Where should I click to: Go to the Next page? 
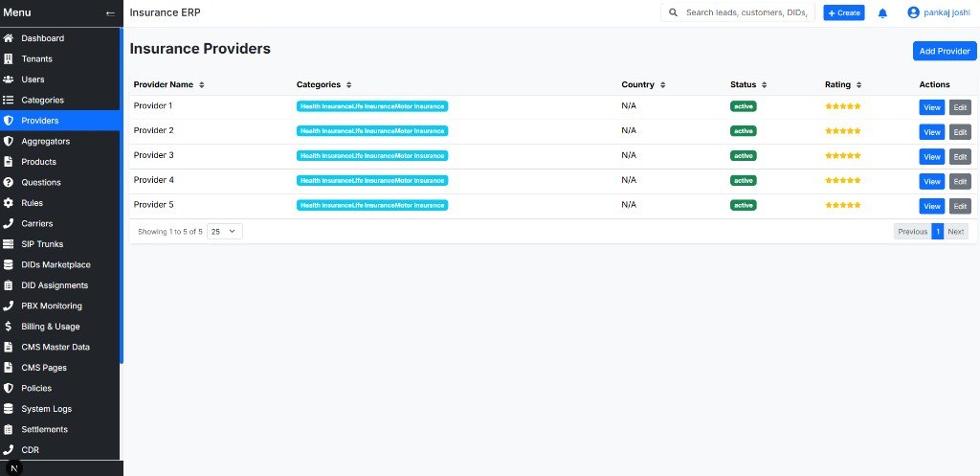(956, 232)
